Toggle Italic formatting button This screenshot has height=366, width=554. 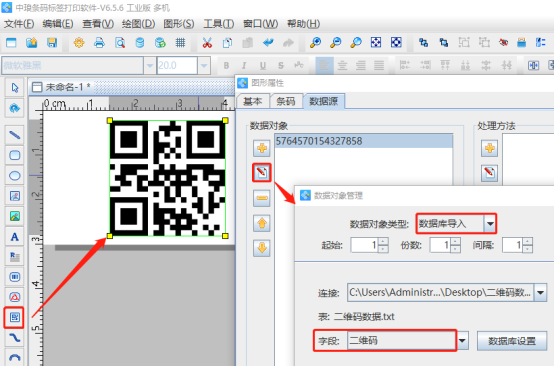244,66
